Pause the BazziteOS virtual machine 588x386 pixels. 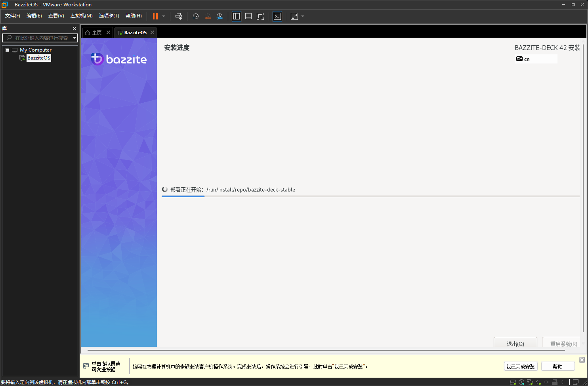155,16
